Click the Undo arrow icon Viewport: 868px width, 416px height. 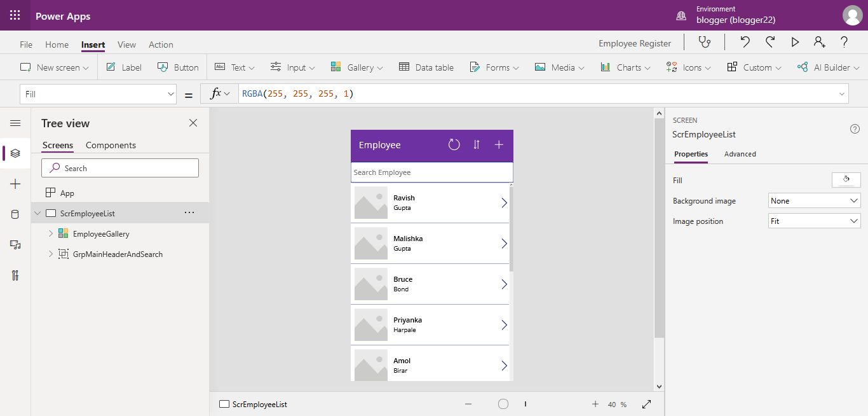click(745, 42)
